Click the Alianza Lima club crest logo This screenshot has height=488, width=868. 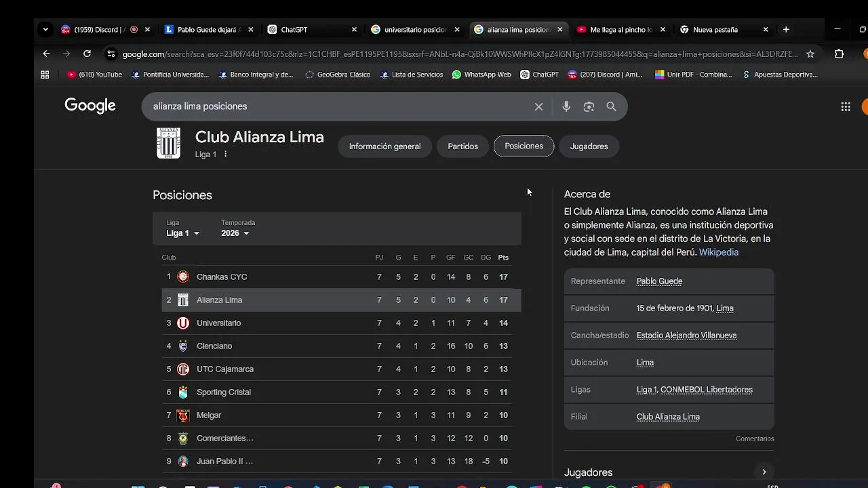point(168,143)
